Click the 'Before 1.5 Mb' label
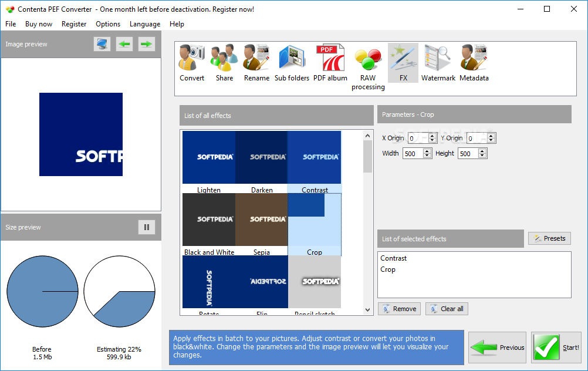The height and width of the screenshot is (371, 588). [42, 353]
